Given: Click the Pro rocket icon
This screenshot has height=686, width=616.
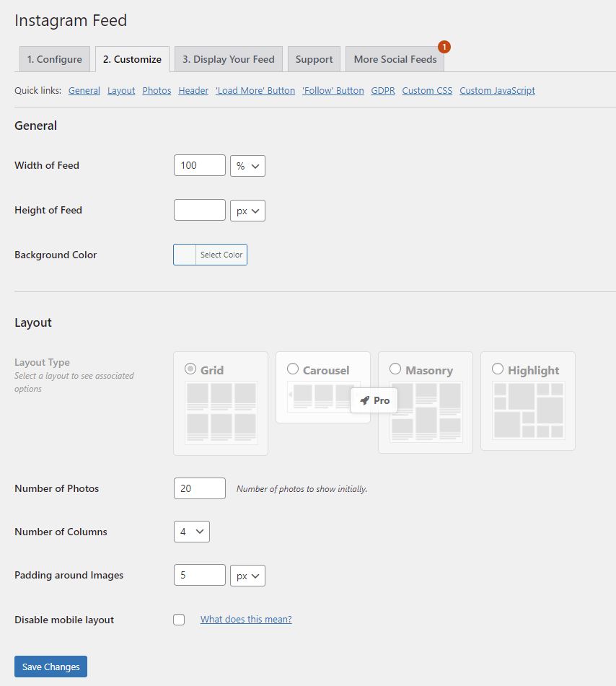Looking at the screenshot, I should click(x=365, y=400).
